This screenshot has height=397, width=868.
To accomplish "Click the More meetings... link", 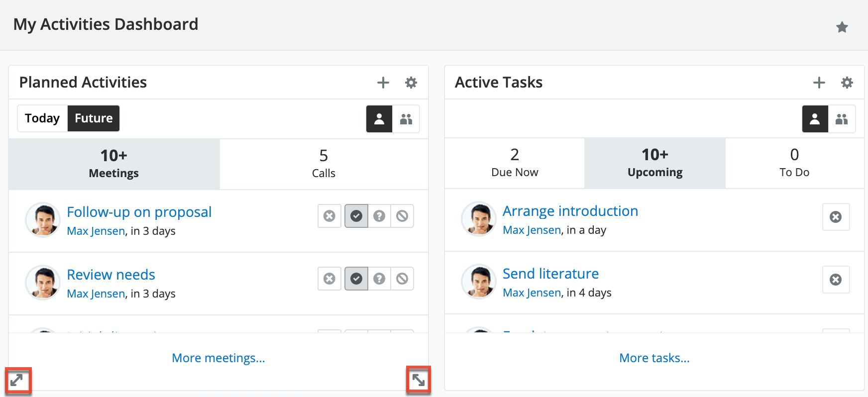I will (x=218, y=358).
